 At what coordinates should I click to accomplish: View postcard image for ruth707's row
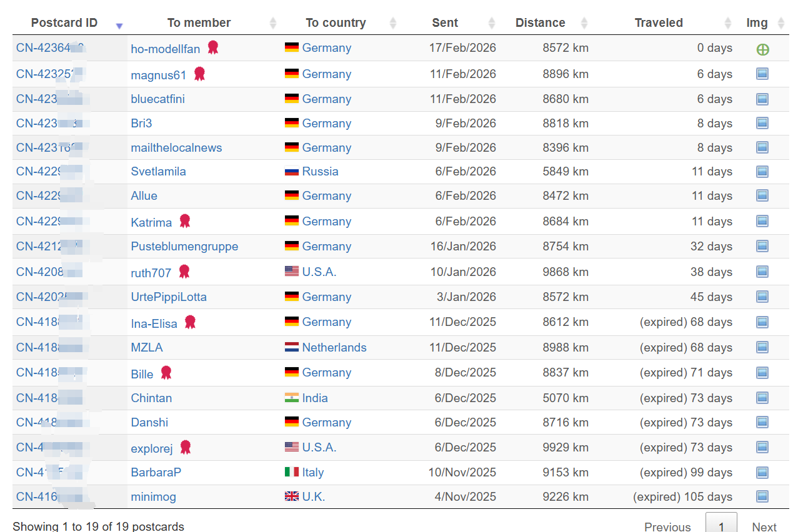762,272
